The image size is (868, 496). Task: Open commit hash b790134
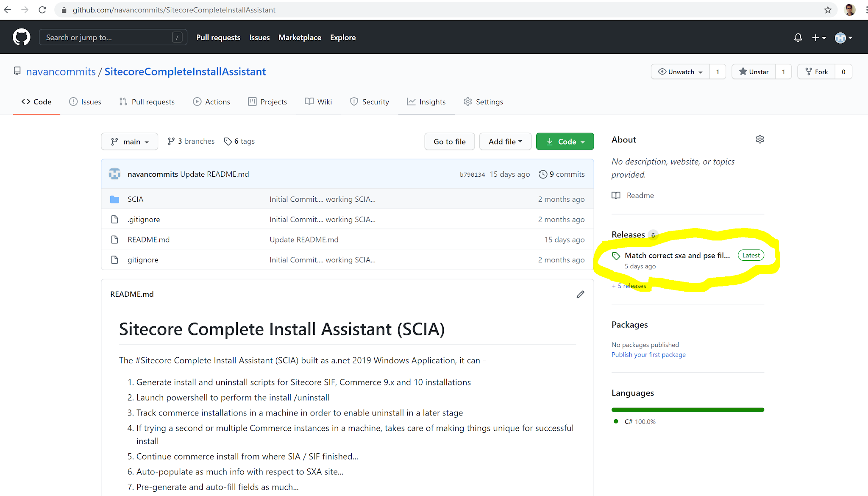[x=472, y=175]
